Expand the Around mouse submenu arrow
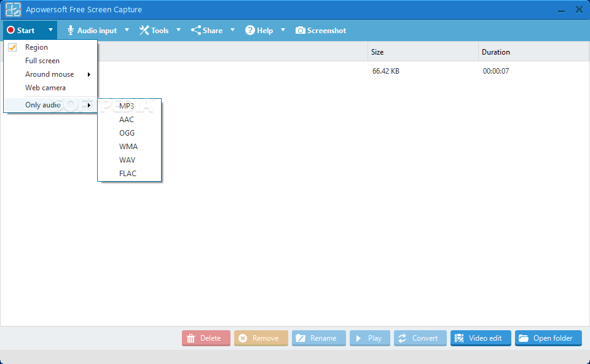The image size is (590, 364). pos(89,74)
